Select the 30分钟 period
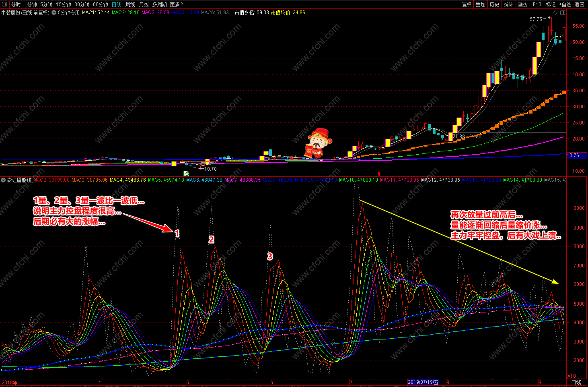 coord(82,4)
